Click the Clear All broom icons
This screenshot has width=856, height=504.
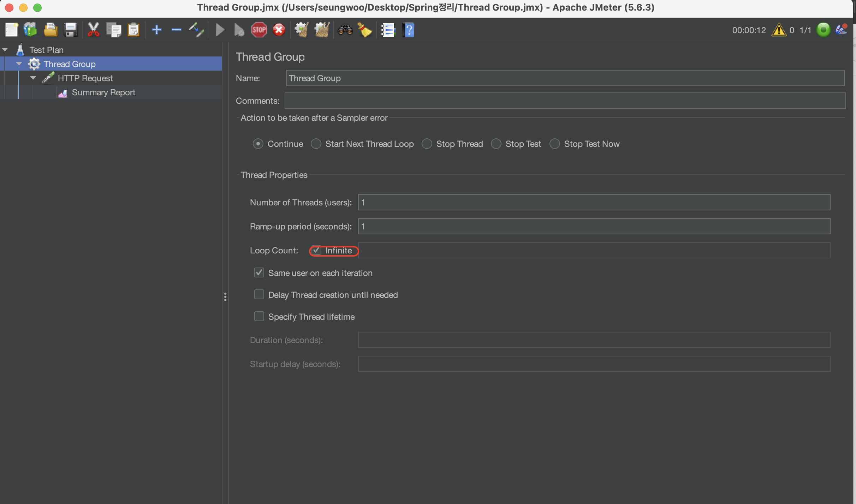322,30
